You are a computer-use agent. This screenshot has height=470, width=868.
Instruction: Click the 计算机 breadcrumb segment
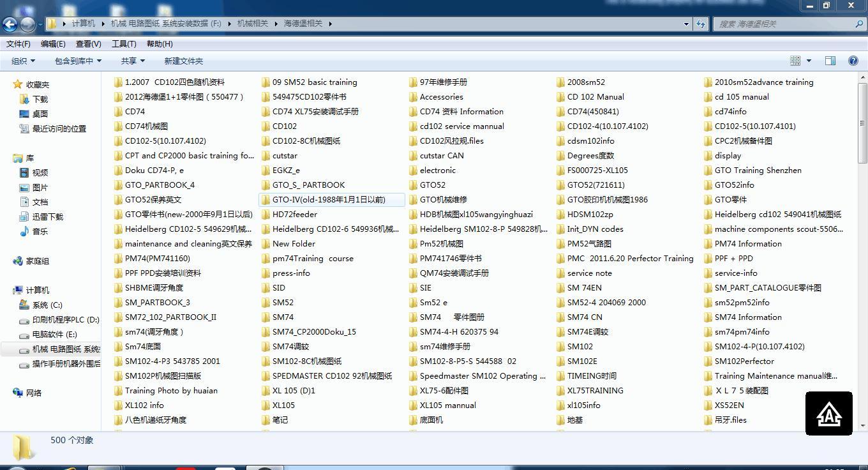(x=83, y=24)
